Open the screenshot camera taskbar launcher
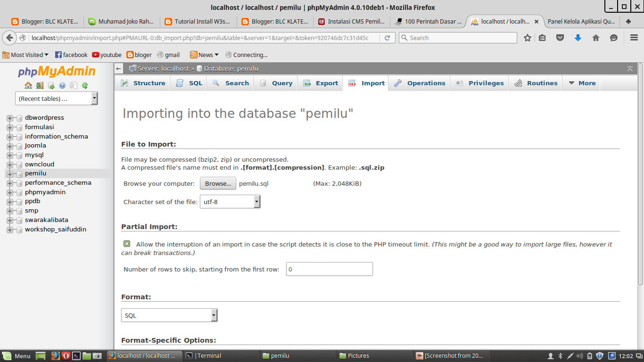Image resolution: width=644 pixels, height=362 pixels. pyautogui.click(x=97, y=356)
